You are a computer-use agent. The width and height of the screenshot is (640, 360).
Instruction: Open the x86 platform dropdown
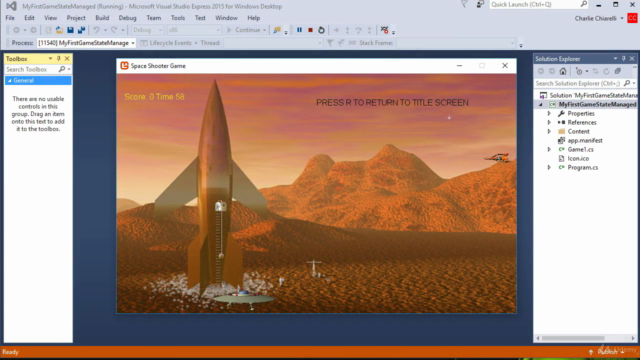(218, 30)
